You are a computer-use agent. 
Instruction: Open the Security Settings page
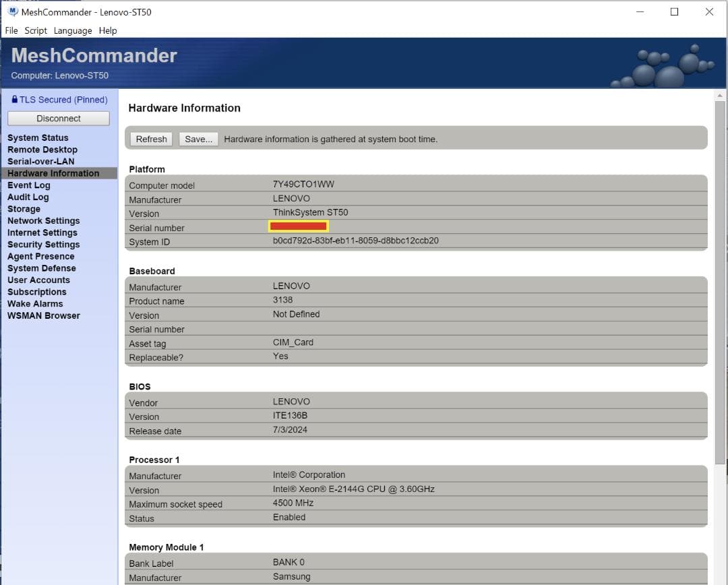point(43,244)
